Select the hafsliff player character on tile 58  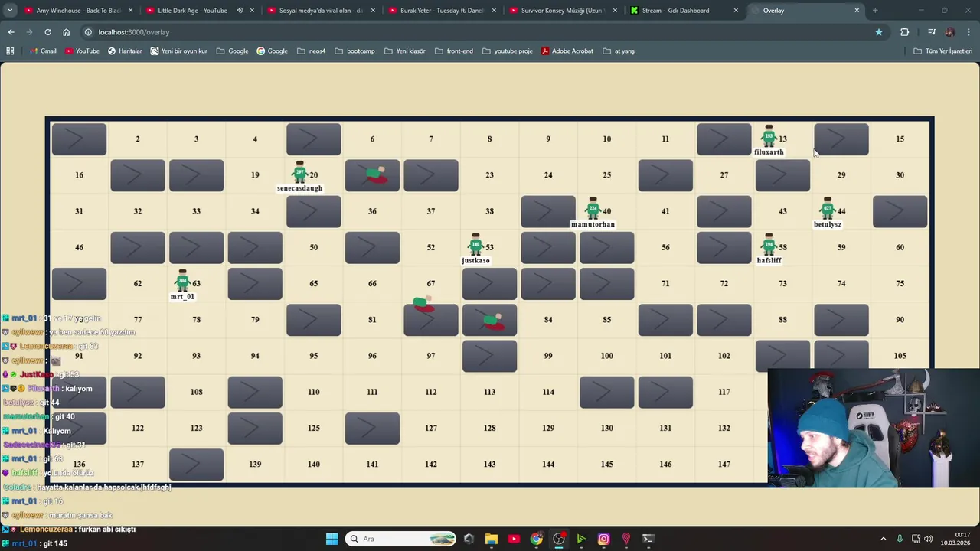(x=769, y=245)
